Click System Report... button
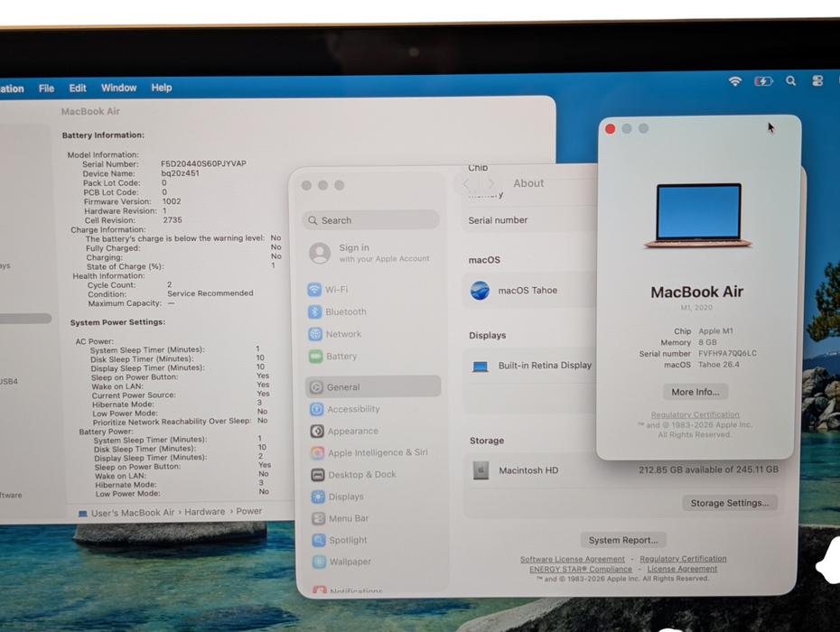 [623, 540]
